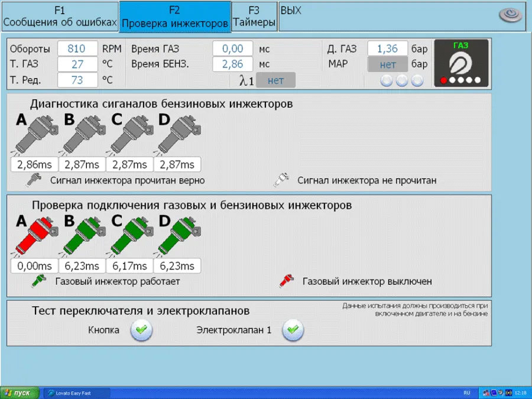Click the Электроклапан 1 checkmark button
This screenshot has width=532, height=399.
pos(293,330)
